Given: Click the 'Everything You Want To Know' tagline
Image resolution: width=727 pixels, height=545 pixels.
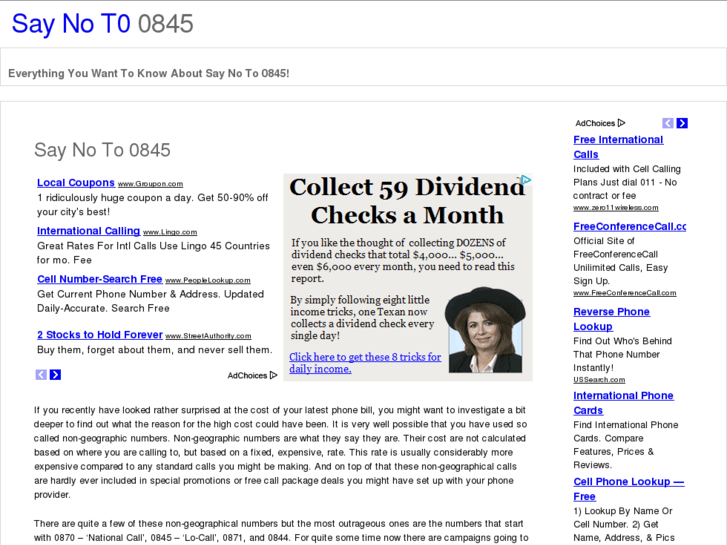Looking at the screenshot, I should (x=148, y=73).
